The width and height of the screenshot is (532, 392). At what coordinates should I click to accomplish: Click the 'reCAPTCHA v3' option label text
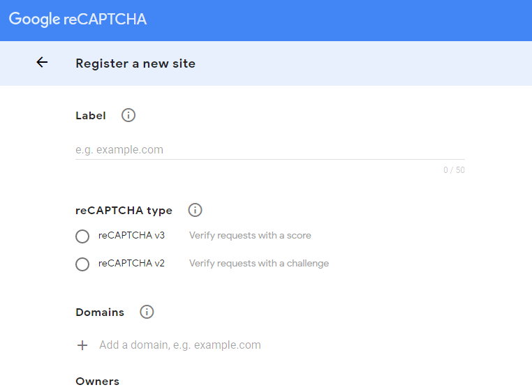pyautogui.click(x=131, y=236)
